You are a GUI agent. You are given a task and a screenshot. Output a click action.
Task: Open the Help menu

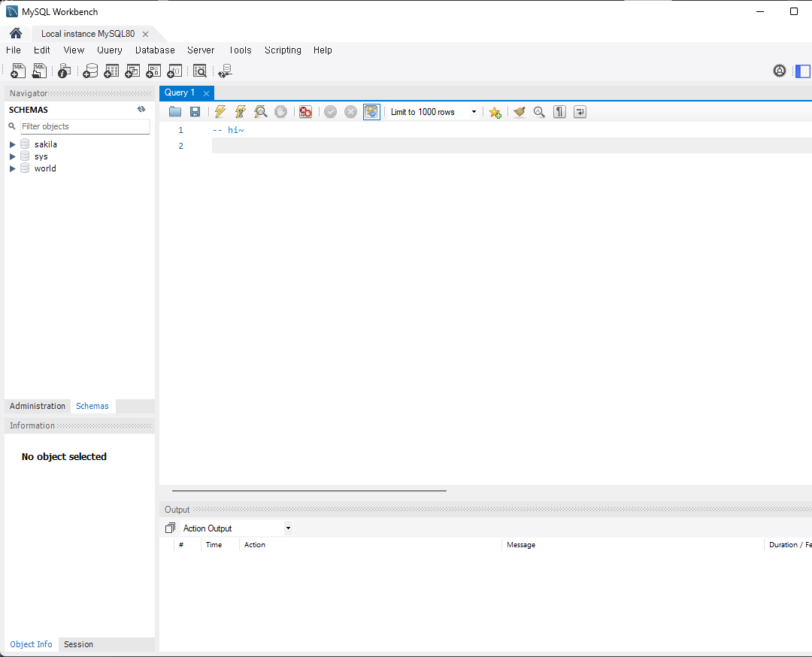323,50
